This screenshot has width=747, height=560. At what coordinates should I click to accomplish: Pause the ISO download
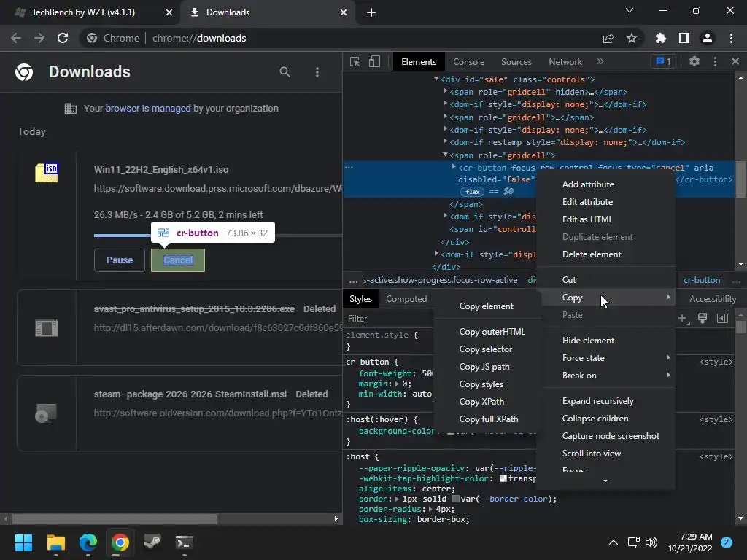120,260
